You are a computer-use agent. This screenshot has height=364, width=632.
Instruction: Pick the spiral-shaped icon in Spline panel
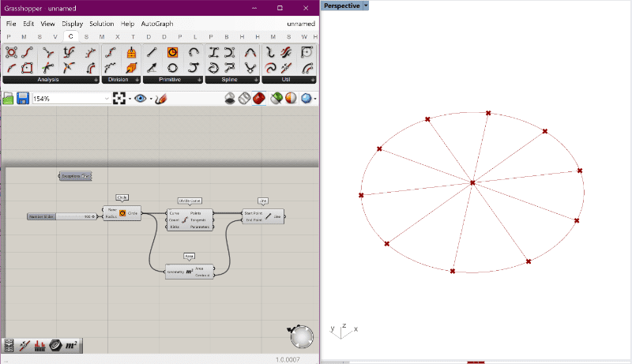coord(213,68)
